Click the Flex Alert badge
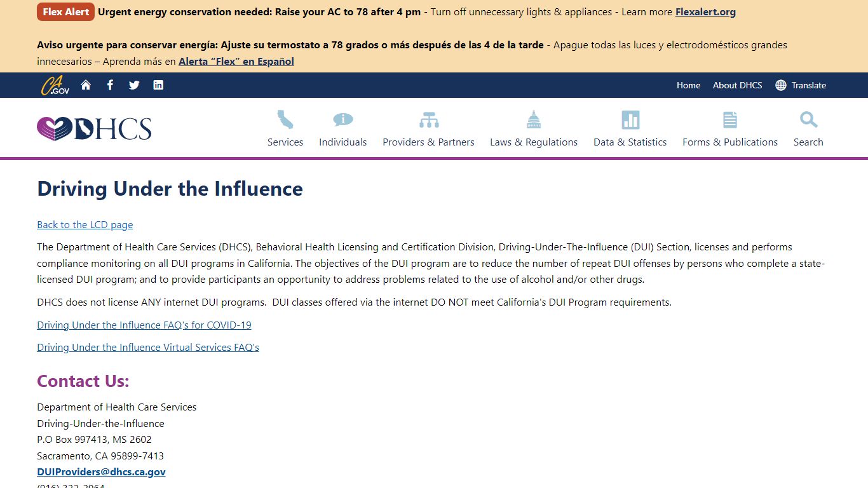 [66, 12]
